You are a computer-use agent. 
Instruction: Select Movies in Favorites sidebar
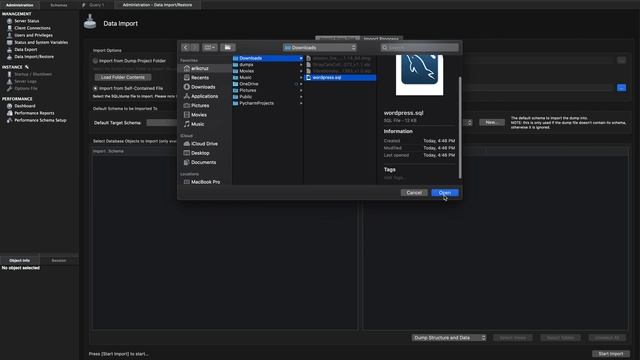pyautogui.click(x=199, y=115)
